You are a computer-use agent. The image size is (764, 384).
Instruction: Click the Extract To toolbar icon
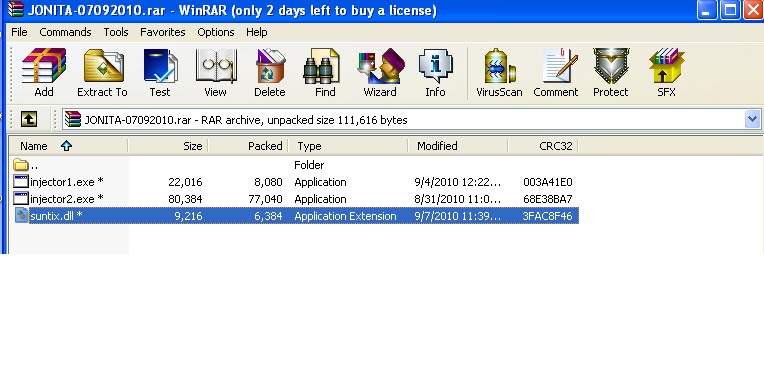point(102,73)
